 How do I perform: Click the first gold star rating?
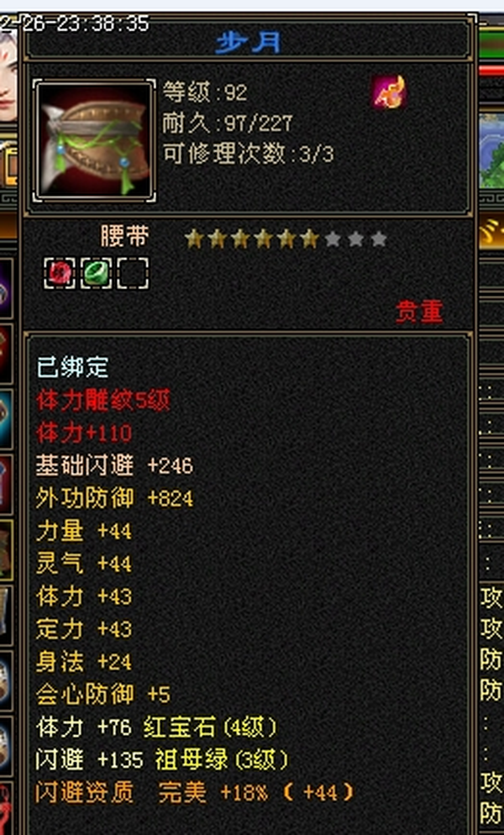pyautogui.click(x=194, y=239)
